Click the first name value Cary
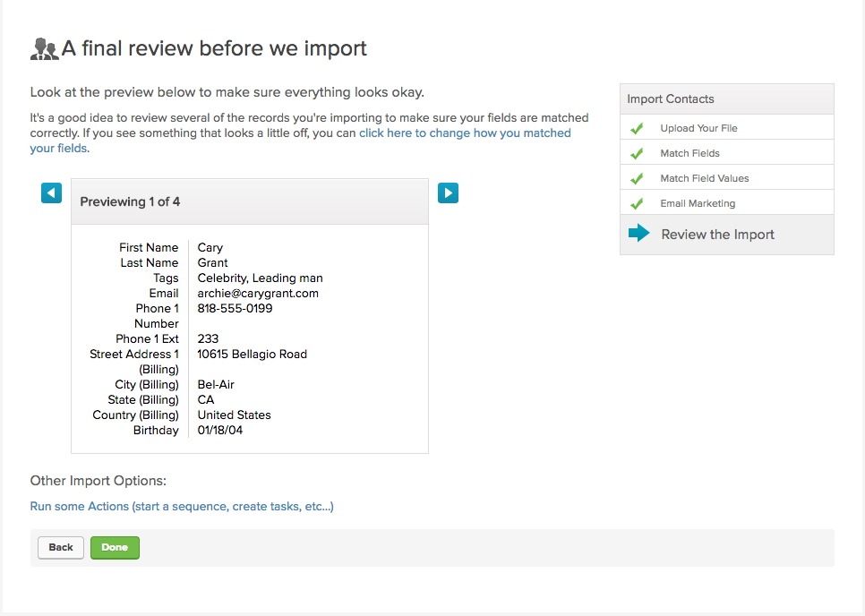Screen dimensions: 865x616 point(210,248)
